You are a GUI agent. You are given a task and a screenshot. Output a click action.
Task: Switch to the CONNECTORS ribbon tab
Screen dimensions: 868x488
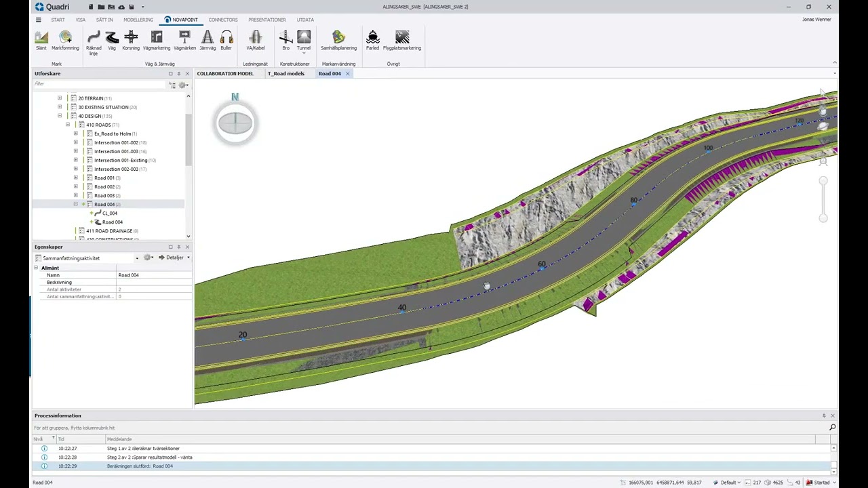coord(223,20)
